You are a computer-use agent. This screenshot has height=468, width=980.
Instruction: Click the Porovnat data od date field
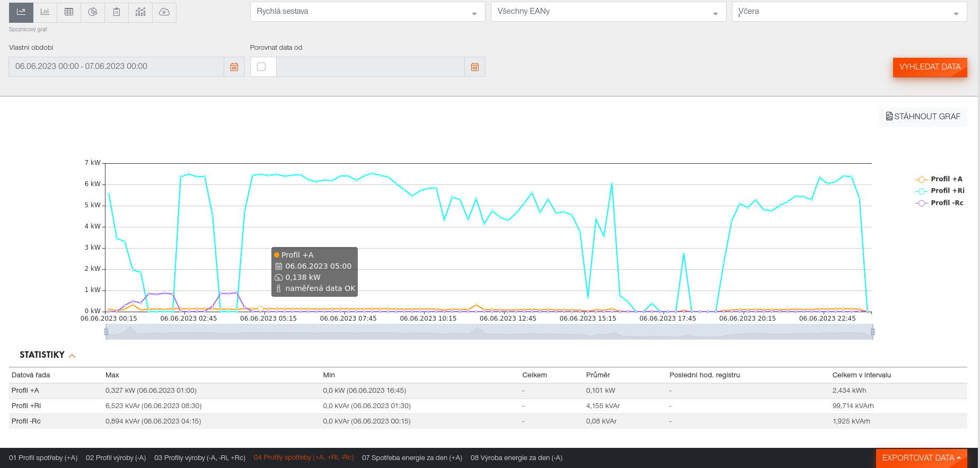(370, 67)
